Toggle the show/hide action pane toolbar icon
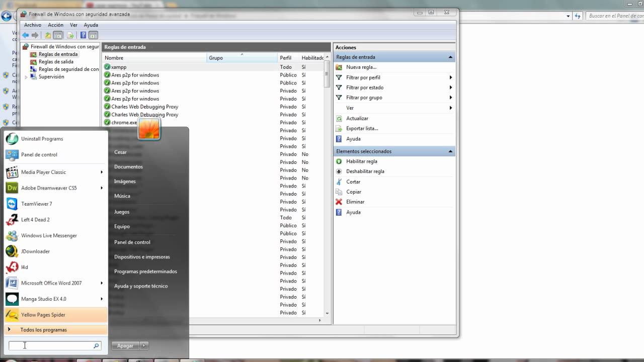The width and height of the screenshot is (644, 362). coord(93,35)
